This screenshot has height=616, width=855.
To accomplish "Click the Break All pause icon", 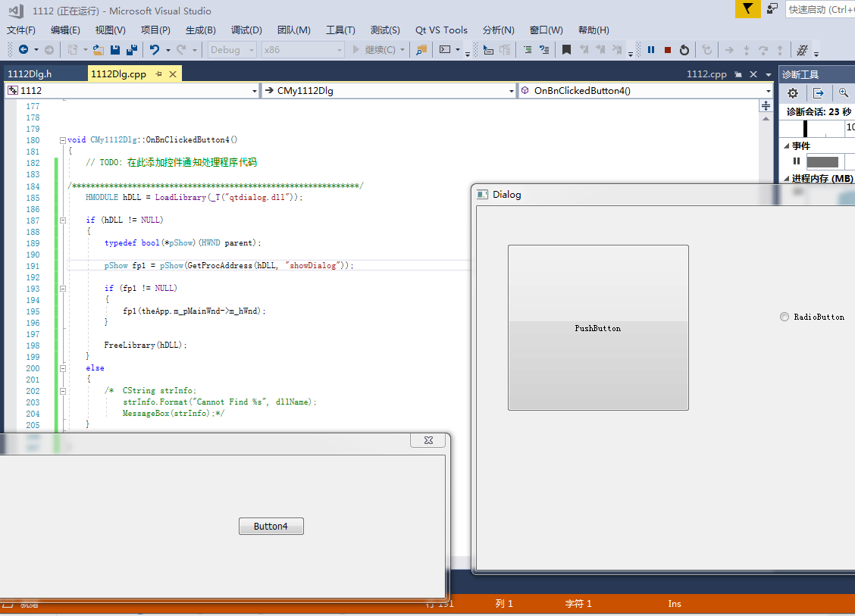I will [651, 50].
